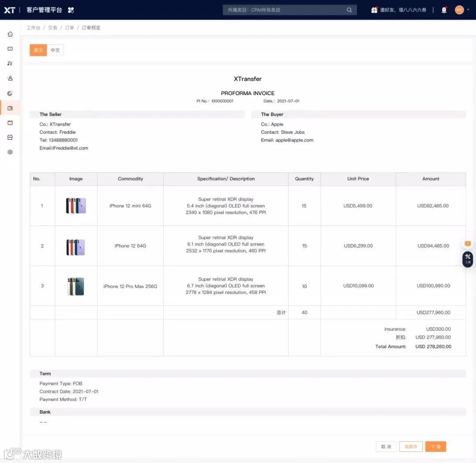Click the Specification/ Description column header
Screen dimensions: 476x463
point(226,179)
